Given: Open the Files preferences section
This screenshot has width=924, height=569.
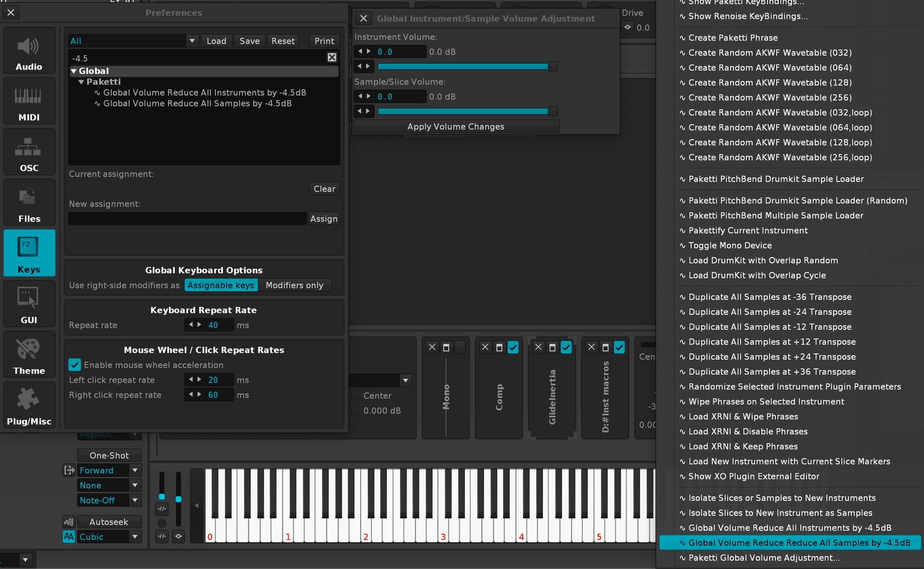Looking at the screenshot, I should tap(29, 202).
